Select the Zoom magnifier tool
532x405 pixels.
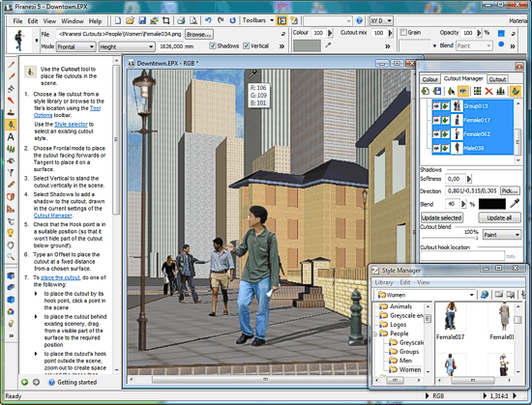coord(11,256)
